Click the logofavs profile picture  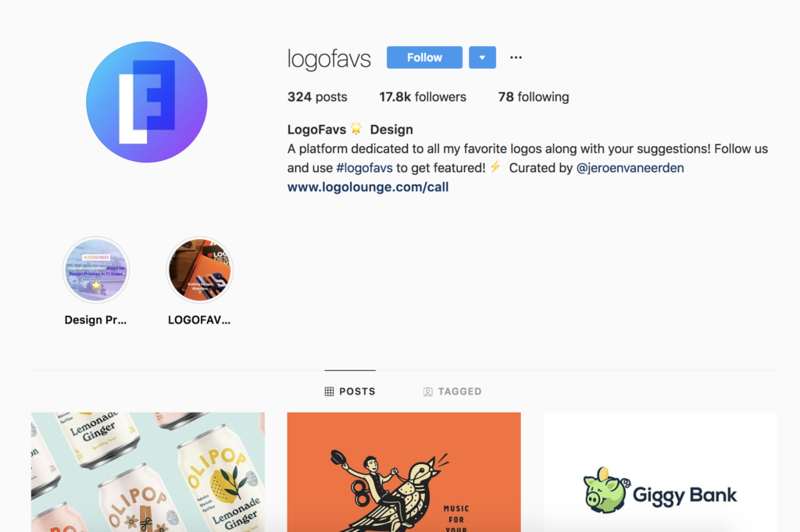coord(147,102)
